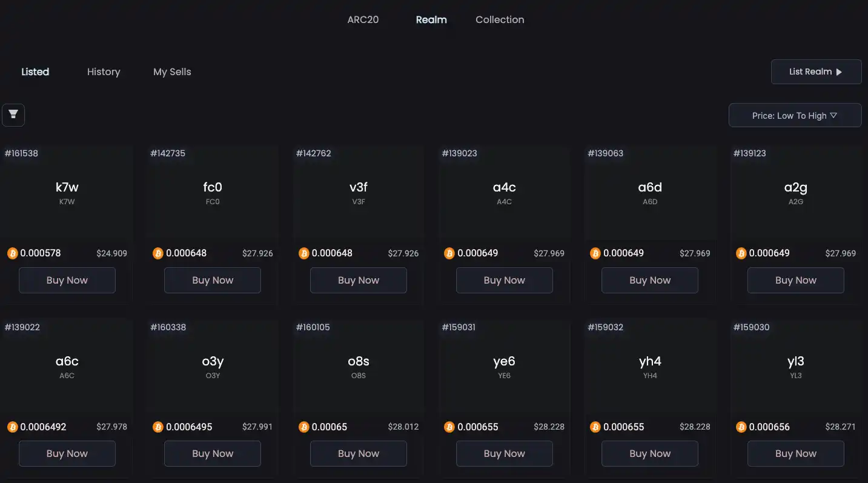Select the Listed tab
The height and width of the screenshot is (483, 868).
point(35,72)
